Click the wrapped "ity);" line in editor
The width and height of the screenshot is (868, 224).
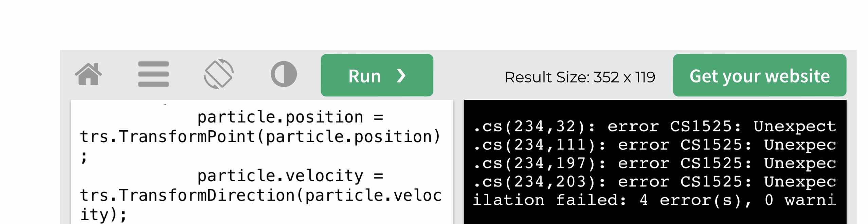coord(104,214)
